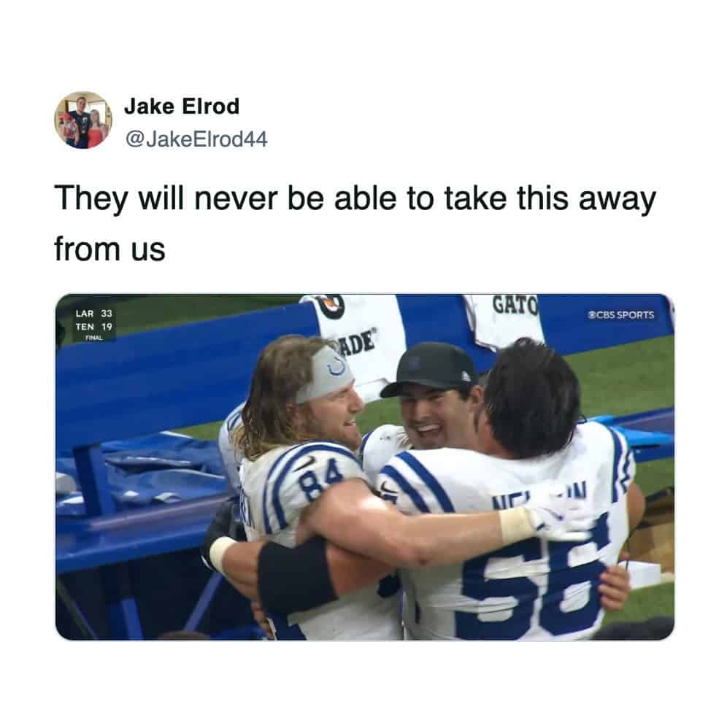Viewport: 727px width, 728px height.
Task: Select the black cap worn by the smiling man
Action: (431, 370)
